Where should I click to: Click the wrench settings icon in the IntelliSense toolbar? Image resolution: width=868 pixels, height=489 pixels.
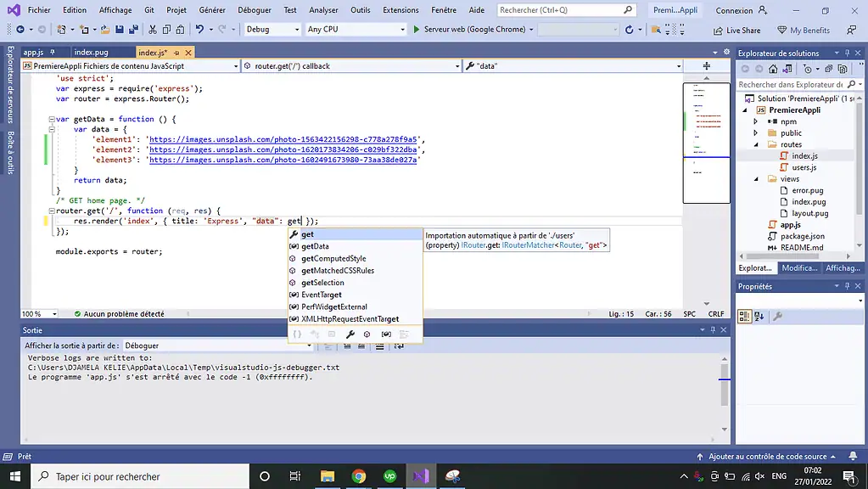coord(350,334)
